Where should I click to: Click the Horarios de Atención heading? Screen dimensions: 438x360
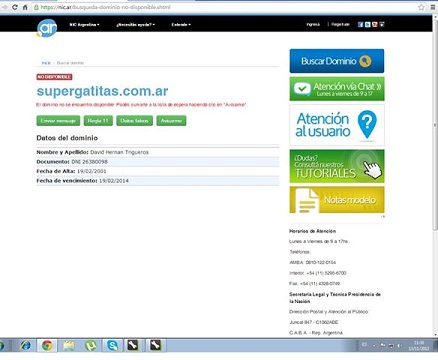(312, 231)
